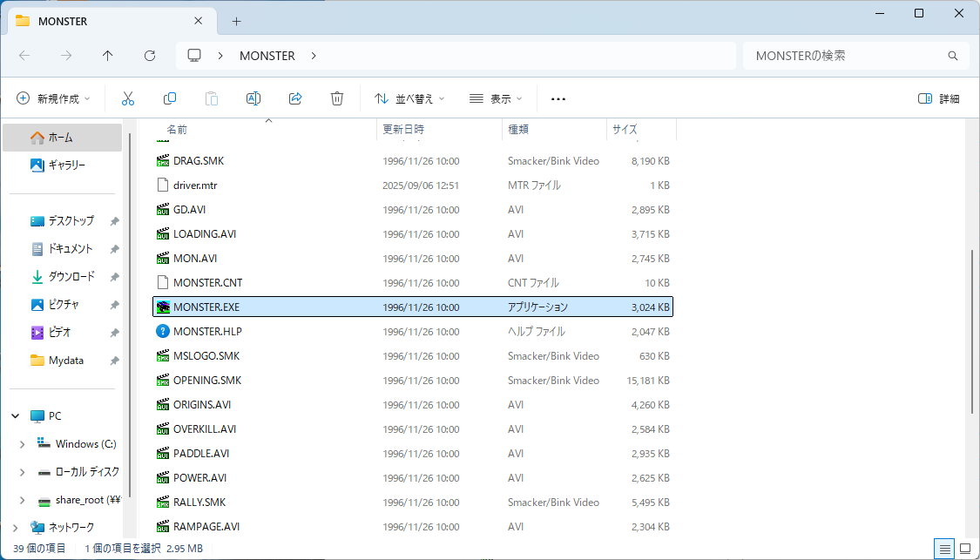The height and width of the screenshot is (560, 980).
Task: Select the MONSTER.HLP help file
Action: tap(207, 332)
